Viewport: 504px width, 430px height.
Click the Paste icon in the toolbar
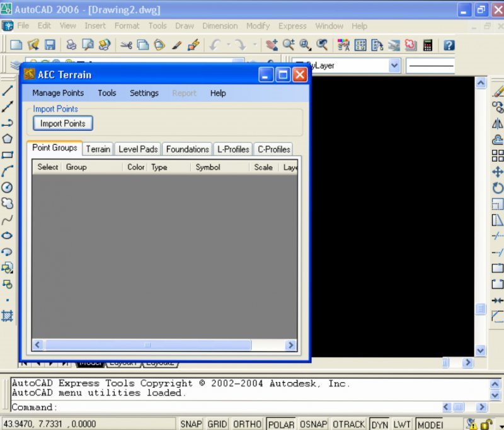pos(159,45)
